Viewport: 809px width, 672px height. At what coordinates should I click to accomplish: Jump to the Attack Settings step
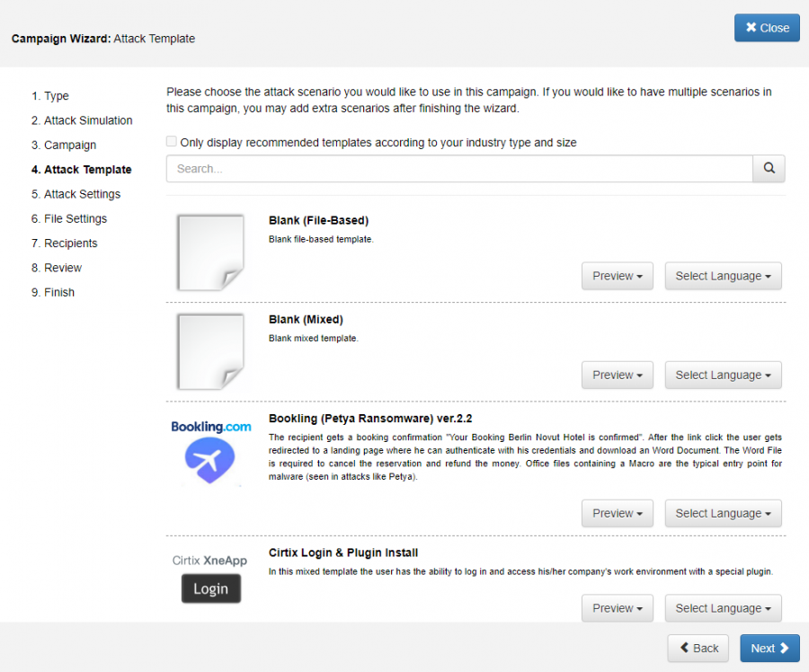point(82,194)
